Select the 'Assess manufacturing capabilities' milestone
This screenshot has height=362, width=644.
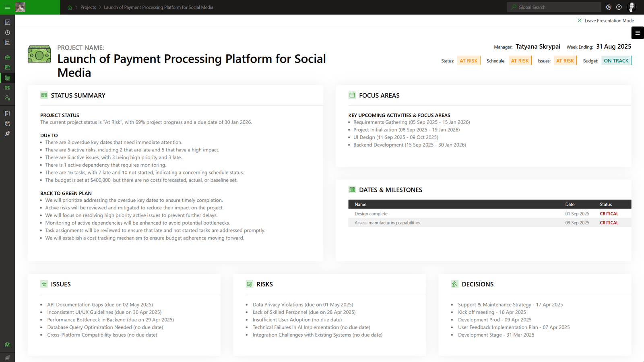[490, 223]
